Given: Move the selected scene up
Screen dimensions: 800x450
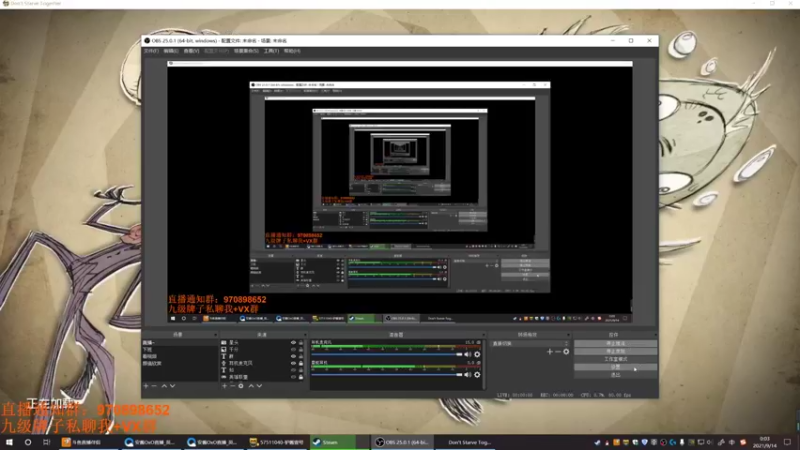Looking at the screenshot, I should pyautogui.click(x=164, y=386).
